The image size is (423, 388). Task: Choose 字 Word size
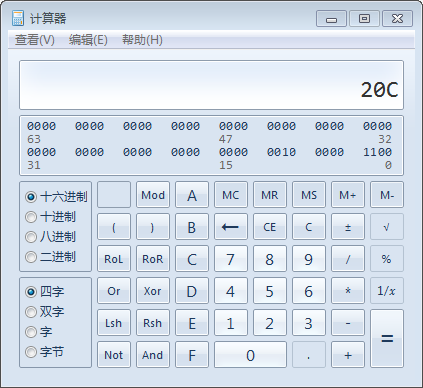[39, 332]
